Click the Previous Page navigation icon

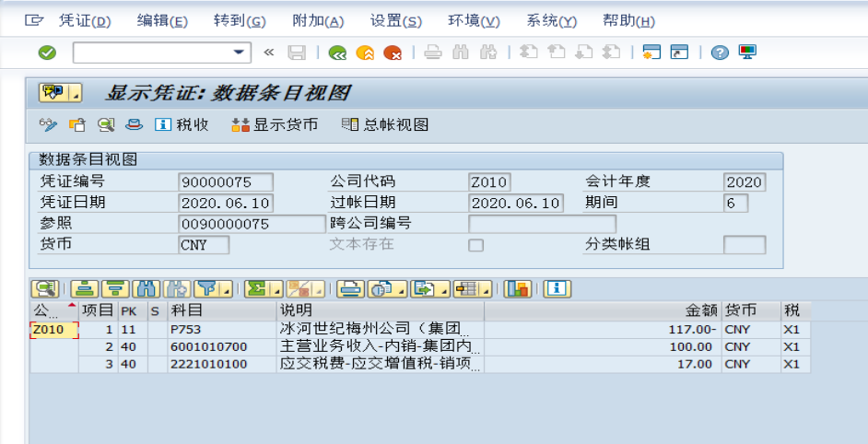pos(557,53)
